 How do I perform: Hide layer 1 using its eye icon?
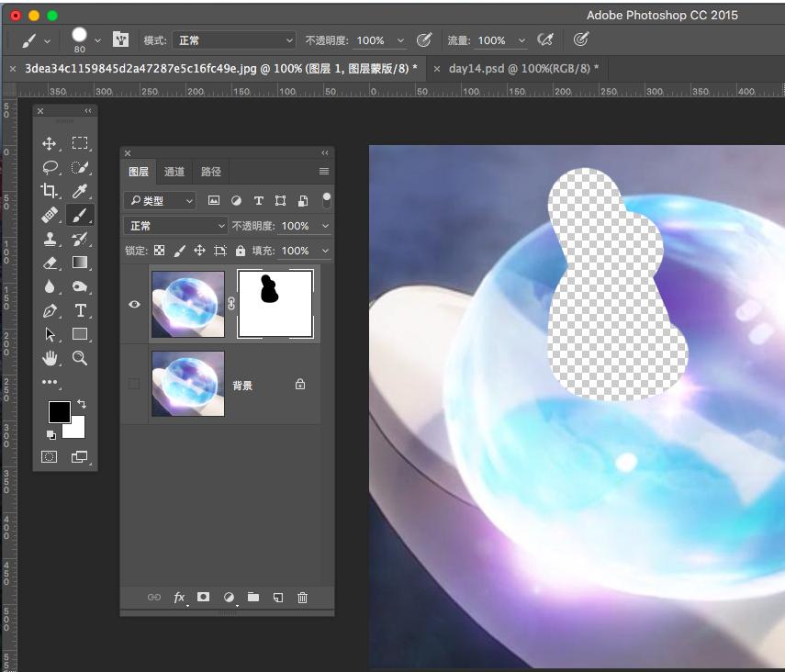tap(134, 304)
